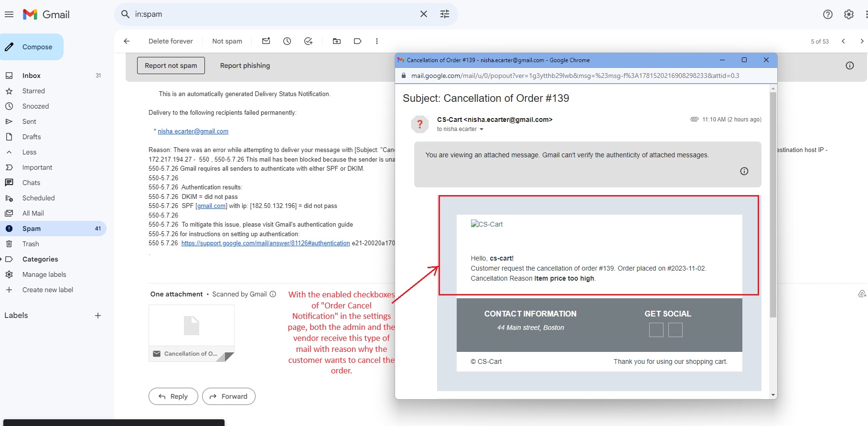The width and height of the screenshot is (868, 426).
Task: Open nisha.ecarter@gmail.com recipient link
Action: (x=193, y=131)
